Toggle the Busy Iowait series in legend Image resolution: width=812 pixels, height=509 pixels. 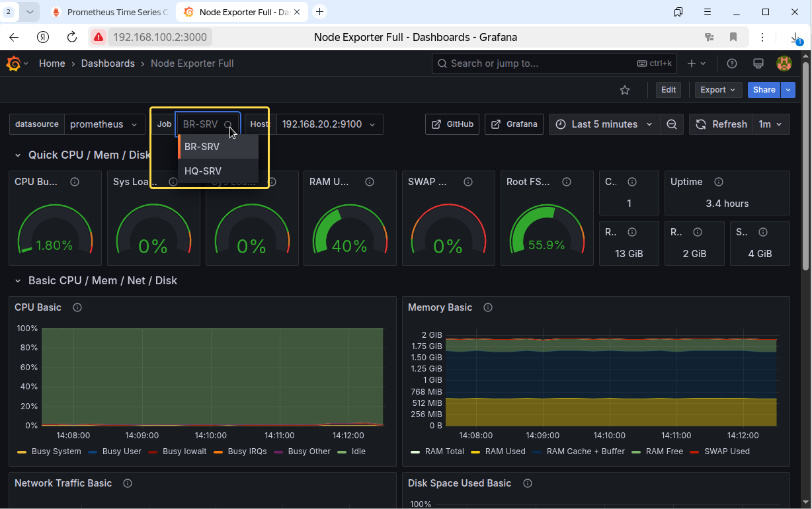pos(184,451)
